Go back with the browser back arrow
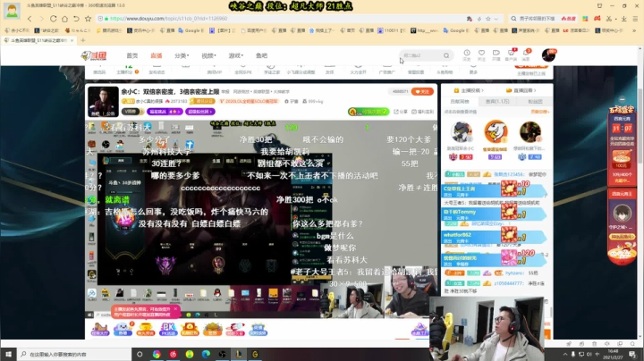 (x=30, y=19)
